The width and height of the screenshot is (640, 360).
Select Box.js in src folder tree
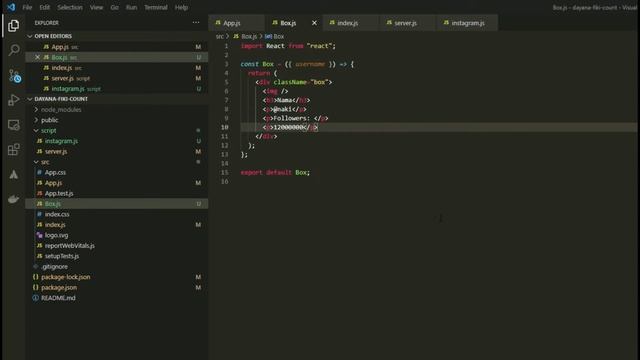tap(117, 204)
